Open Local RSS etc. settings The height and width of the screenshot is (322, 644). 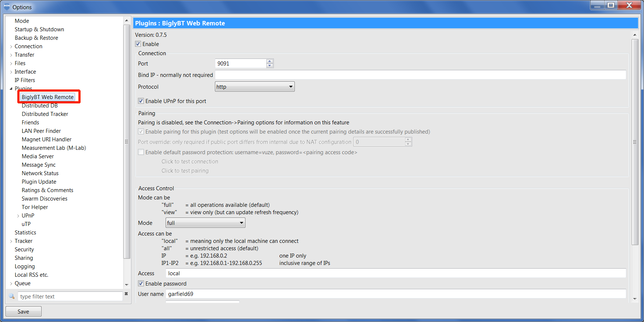(x=31, y=275)
